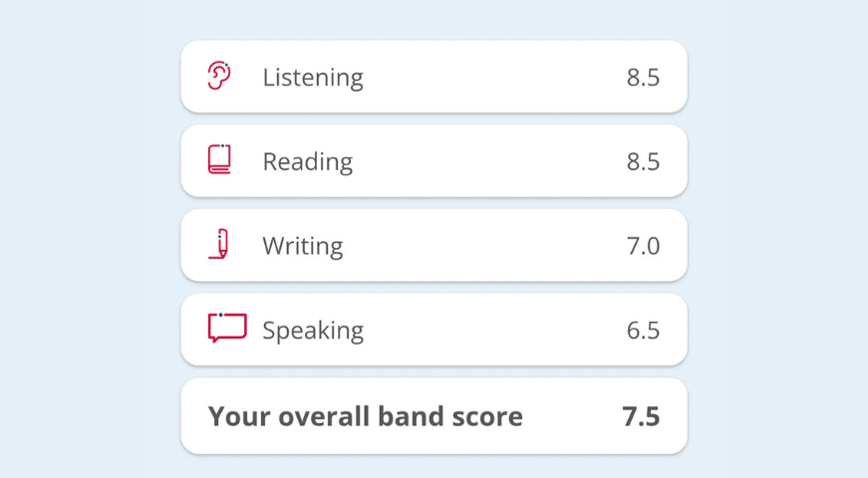Select the Writing label text
The image size is (868, 478).
[x=302, y=246]
